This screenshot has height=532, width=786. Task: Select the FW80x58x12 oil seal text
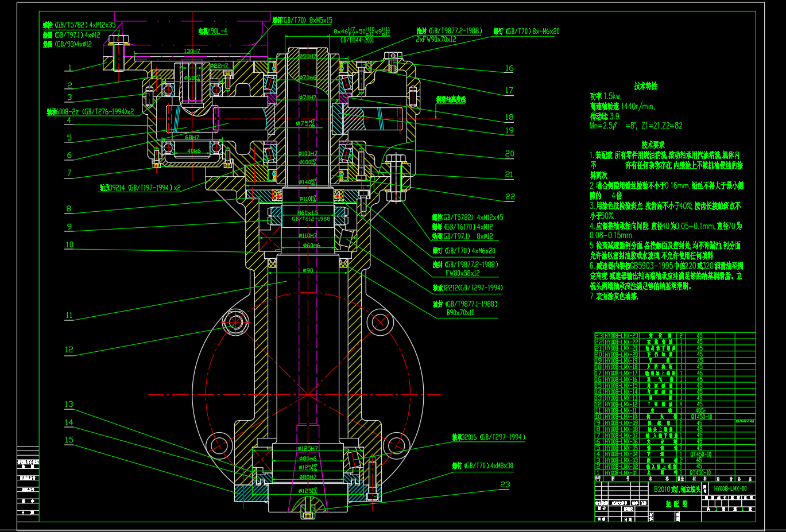coord(463,273)
